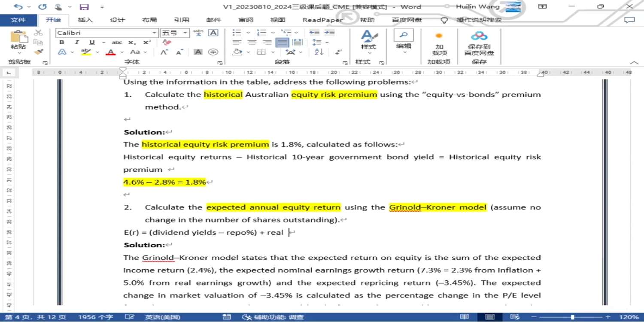Image resolution: width=644 pixels, height=322 pixels.
Task: Switch to the 插入 Insert tab
Action: tap(85, 20)
